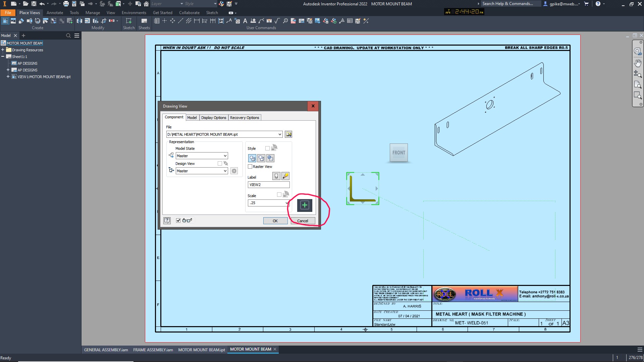Click the Home icon in quick access
The height and width of the screenshot is (362, 644).
pyautogui.click(x=146, y=4)
